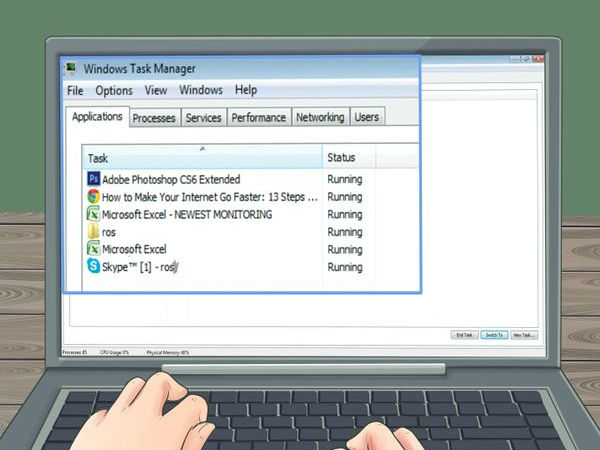Open the File menu

pyautogui.click(x=75, y=90)
